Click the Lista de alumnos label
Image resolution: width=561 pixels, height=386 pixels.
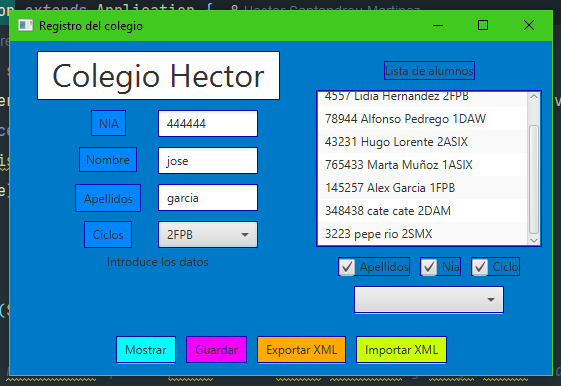tap(429, 70)
